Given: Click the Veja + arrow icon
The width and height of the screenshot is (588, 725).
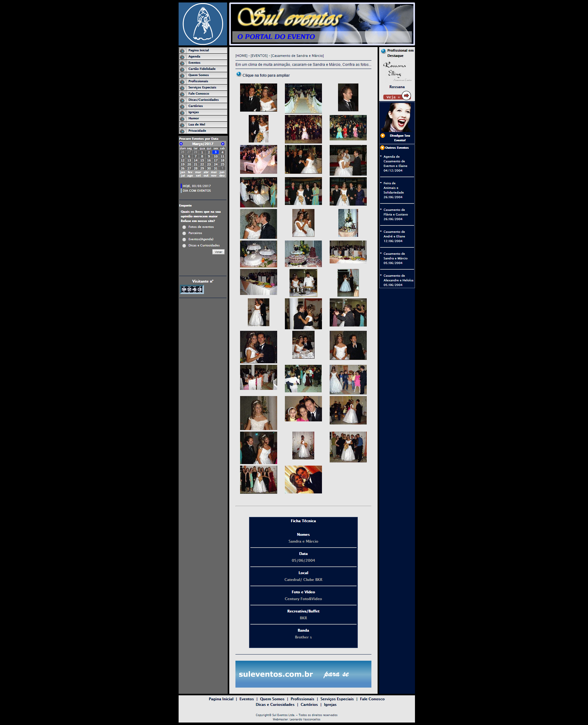Looking at the screenshot, I should [x=406, y=96].
